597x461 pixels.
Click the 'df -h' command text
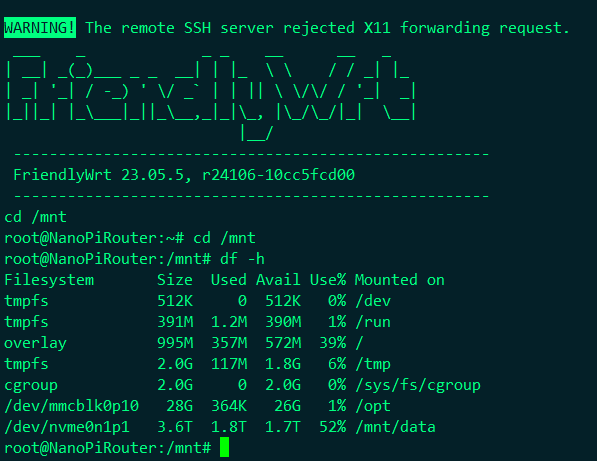(x=242, y=259)
